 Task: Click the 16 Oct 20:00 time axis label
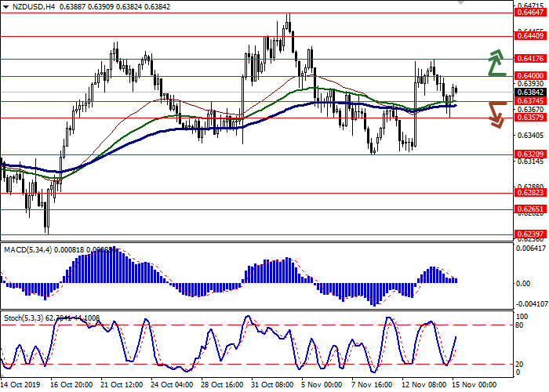[70, 386]
